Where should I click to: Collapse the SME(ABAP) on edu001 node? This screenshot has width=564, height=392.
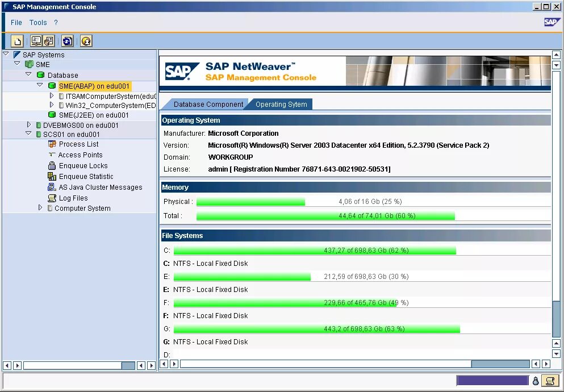(40, 85)
